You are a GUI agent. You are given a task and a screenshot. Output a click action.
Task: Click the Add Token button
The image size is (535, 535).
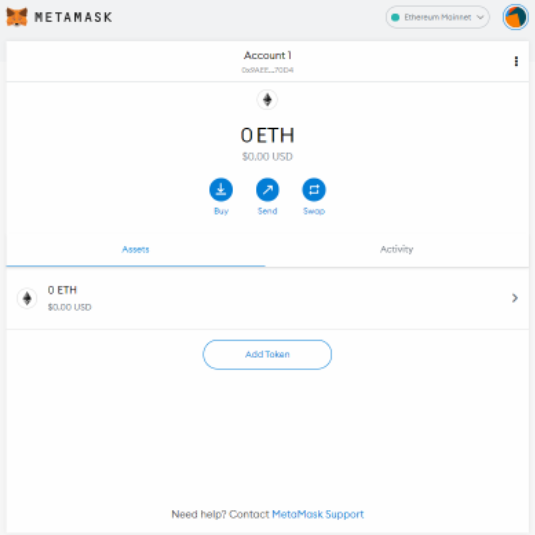pyautogui.click(x=267, y=355)
